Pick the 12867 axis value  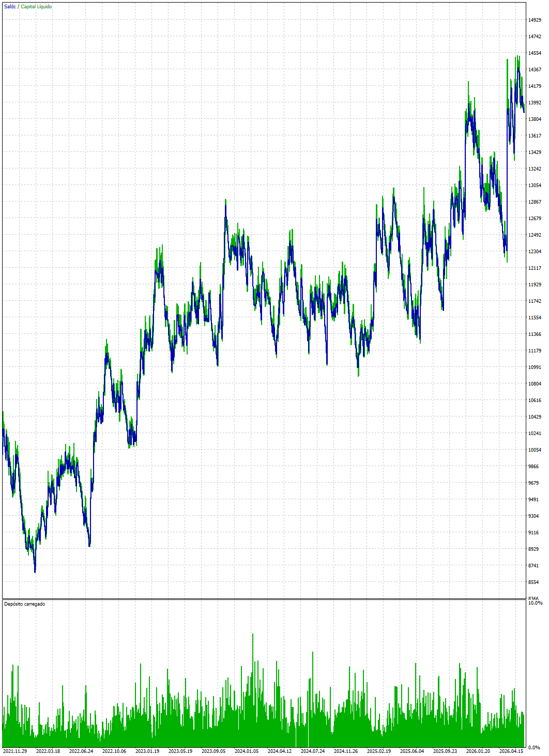point(535,202)
